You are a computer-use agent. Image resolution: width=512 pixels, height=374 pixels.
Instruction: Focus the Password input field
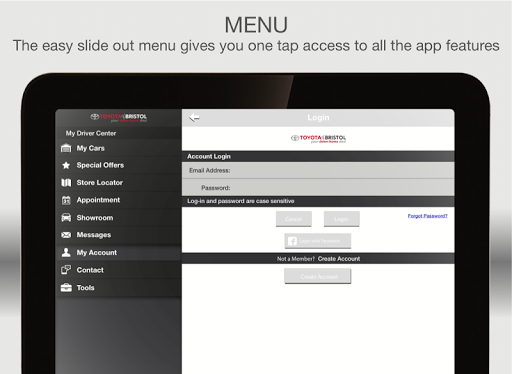(318, 188)
